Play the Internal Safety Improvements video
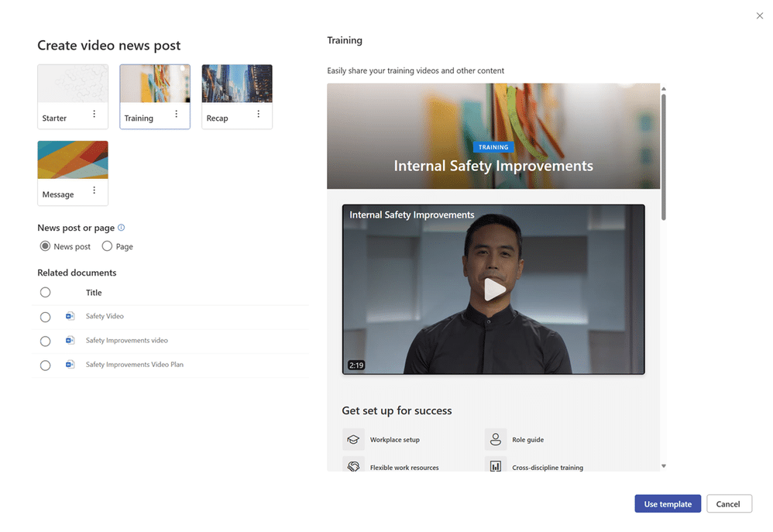This screenshot has width=773, height=532. pos(493,290)
